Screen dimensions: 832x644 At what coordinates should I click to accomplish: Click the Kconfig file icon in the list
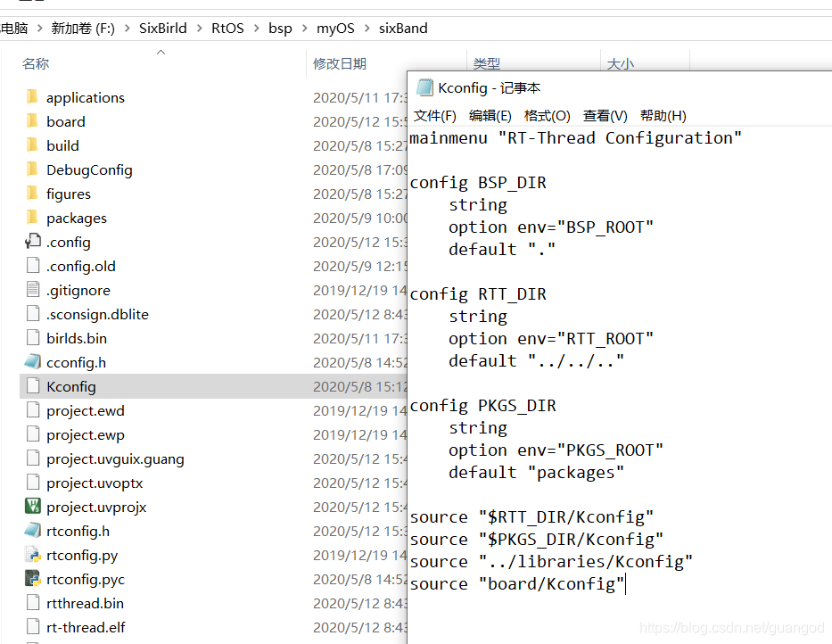(x=33, y=386)
